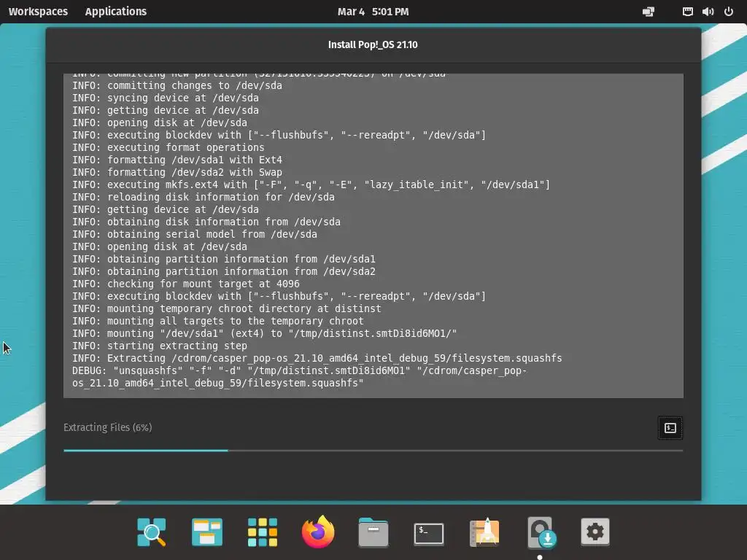747x560 pixels.
Task: Click log line 'obtaining partition information from /dev/sda2'
Action: (x=224, y=271)
